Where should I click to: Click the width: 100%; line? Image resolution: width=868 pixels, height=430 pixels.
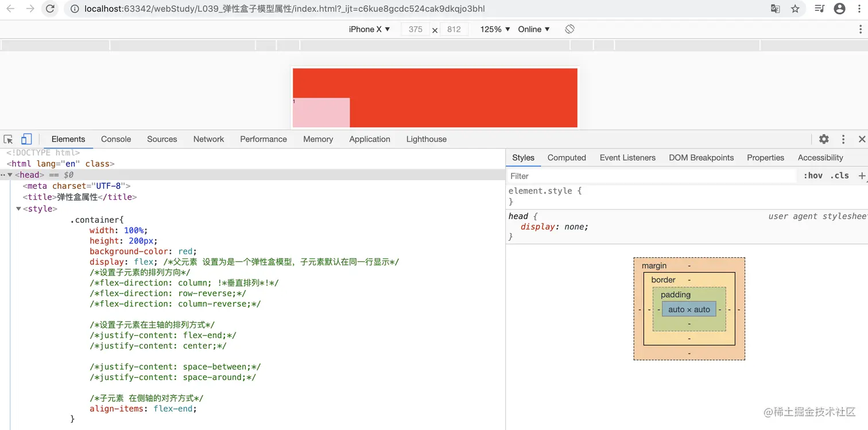118,230
